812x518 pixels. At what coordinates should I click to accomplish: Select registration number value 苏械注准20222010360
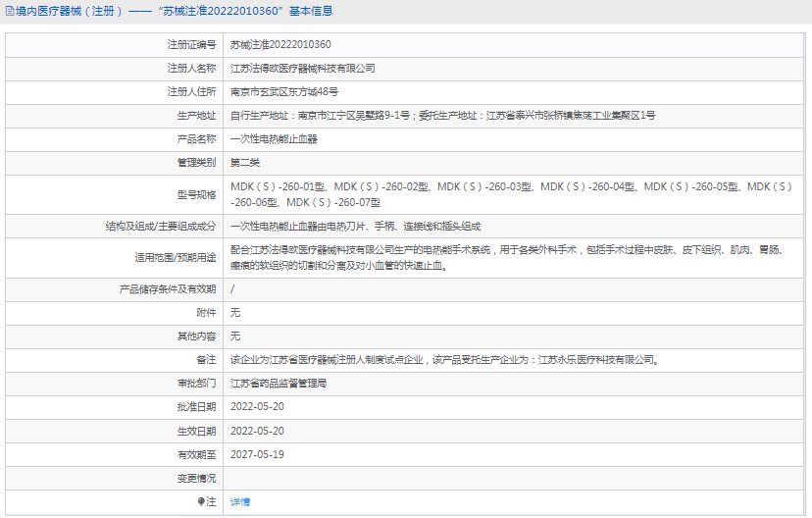click(x=280, y=44)
